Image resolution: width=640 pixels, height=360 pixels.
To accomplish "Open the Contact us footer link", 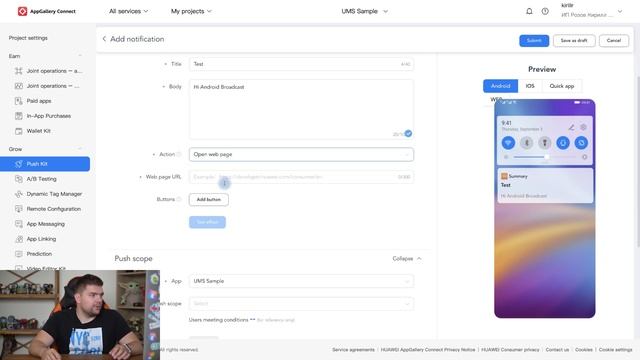I will point(557,350).
